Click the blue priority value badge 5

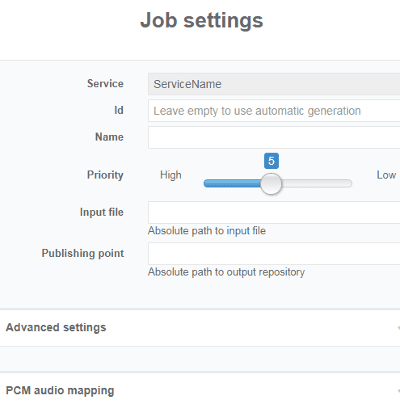[271, 161]
